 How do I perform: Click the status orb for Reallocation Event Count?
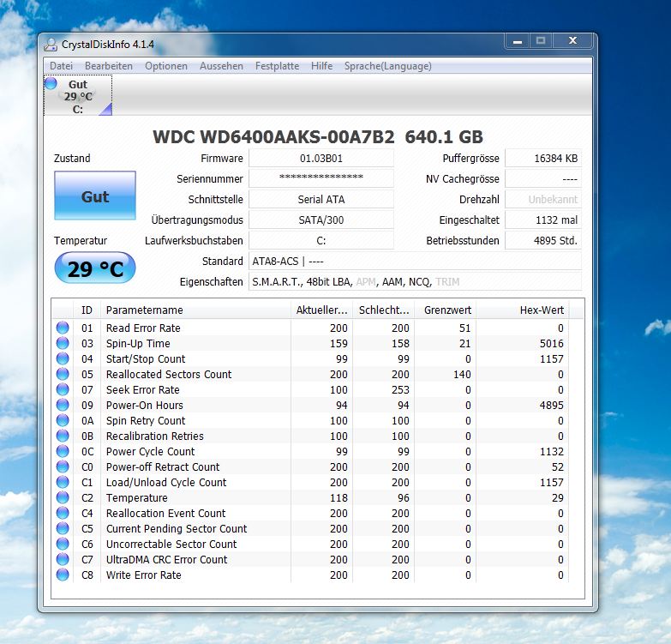(63, 513)
